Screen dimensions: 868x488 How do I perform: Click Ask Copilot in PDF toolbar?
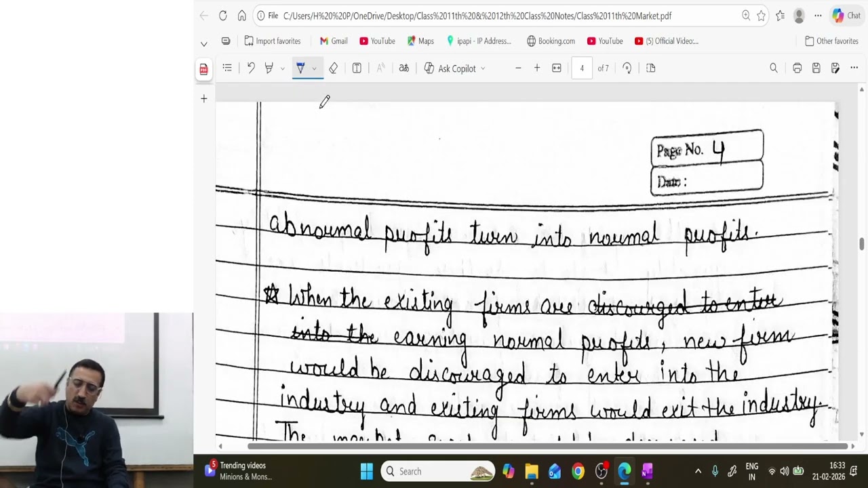[450, 68]
